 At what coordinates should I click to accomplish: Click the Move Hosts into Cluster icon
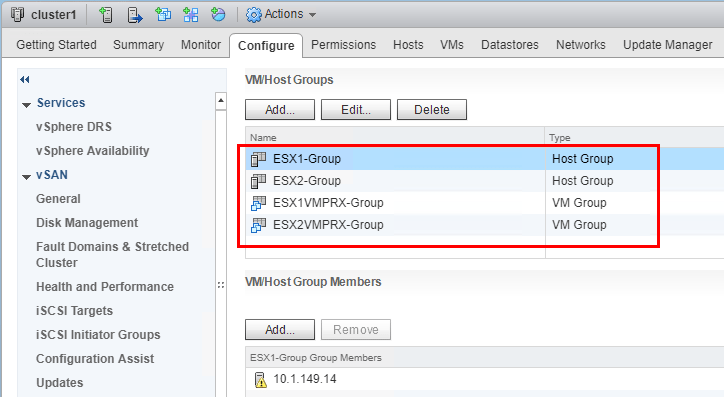(134, 15)
